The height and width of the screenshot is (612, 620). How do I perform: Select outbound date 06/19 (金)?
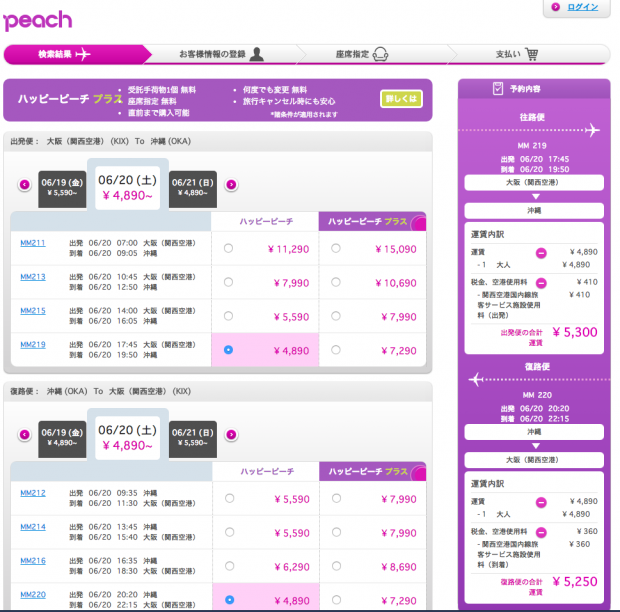tap(62, 189)
